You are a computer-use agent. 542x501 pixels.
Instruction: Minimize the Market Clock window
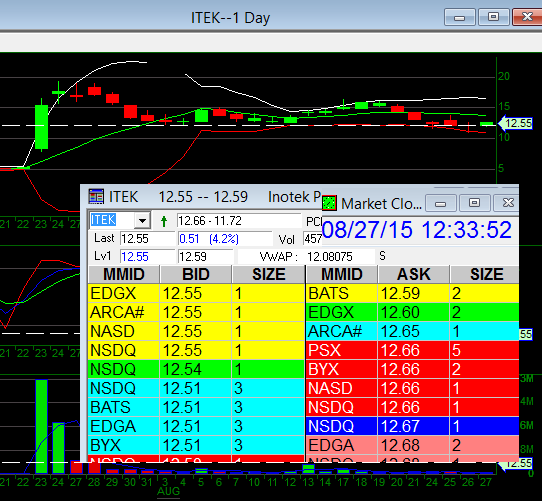point(440,203)
